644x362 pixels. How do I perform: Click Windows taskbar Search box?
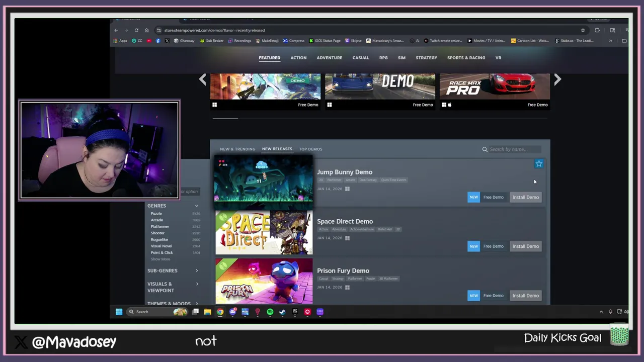coord(156,312)
